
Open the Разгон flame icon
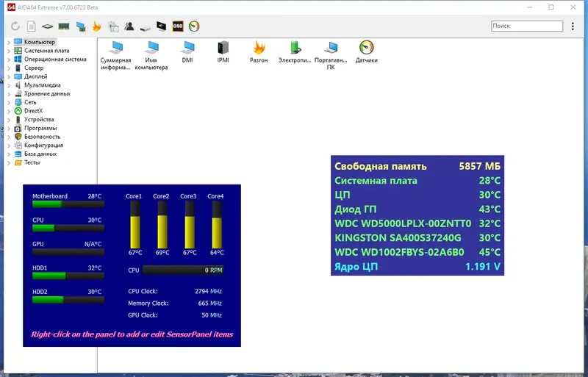(259, 51)
